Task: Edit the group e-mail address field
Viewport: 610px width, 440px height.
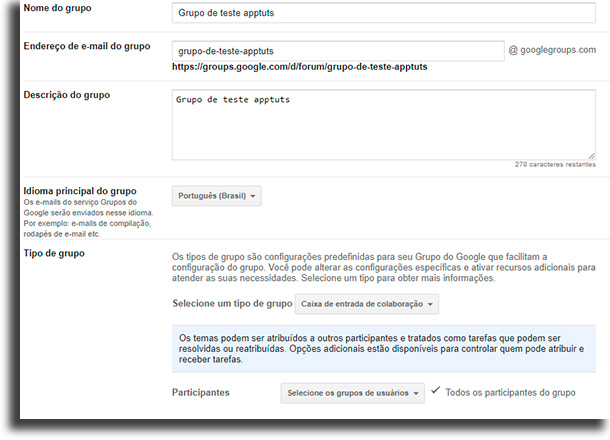Action: tap(338, 51)
